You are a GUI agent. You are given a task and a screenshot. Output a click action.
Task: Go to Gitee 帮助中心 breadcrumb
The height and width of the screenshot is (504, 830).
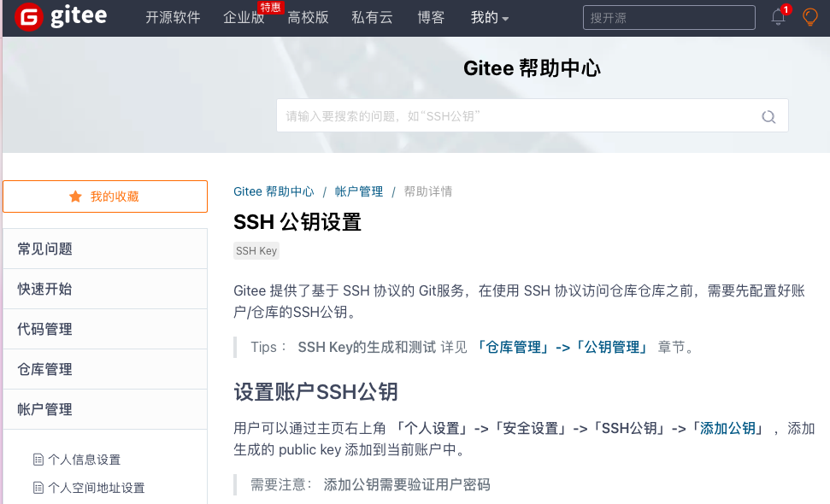tap(274, 191)
